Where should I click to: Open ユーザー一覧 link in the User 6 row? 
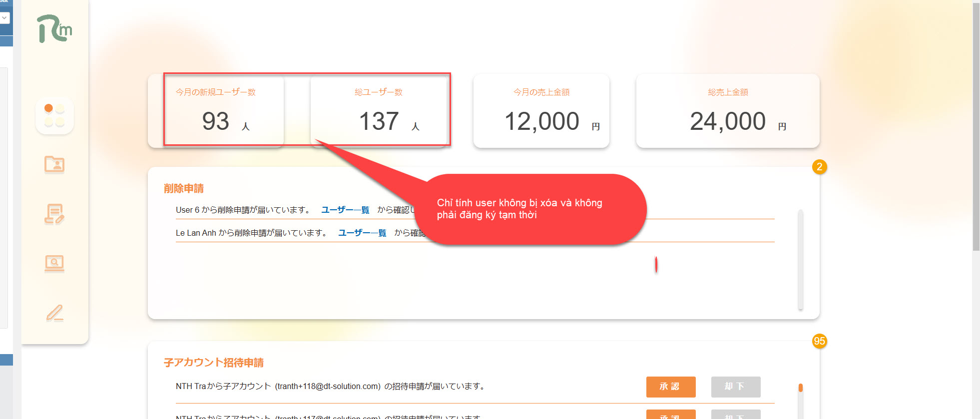point(345,210)
